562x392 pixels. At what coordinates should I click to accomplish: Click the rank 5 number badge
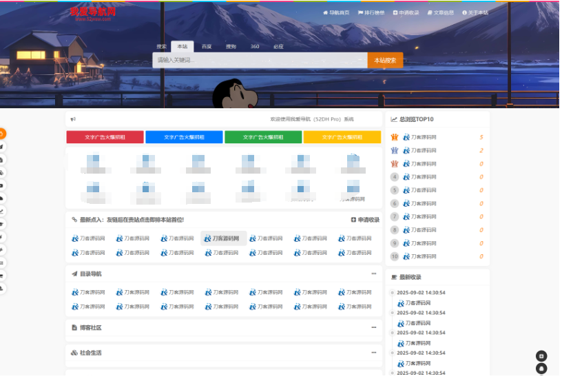395,190
